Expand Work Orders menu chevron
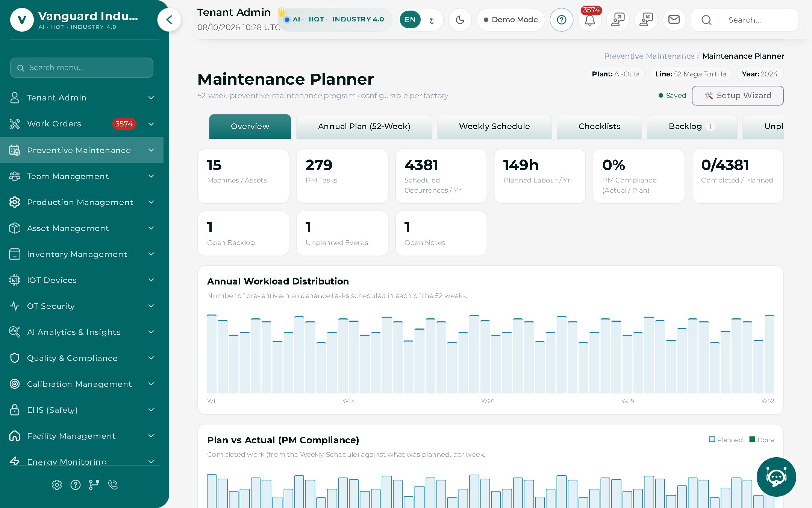 click(x=151, y=124)
